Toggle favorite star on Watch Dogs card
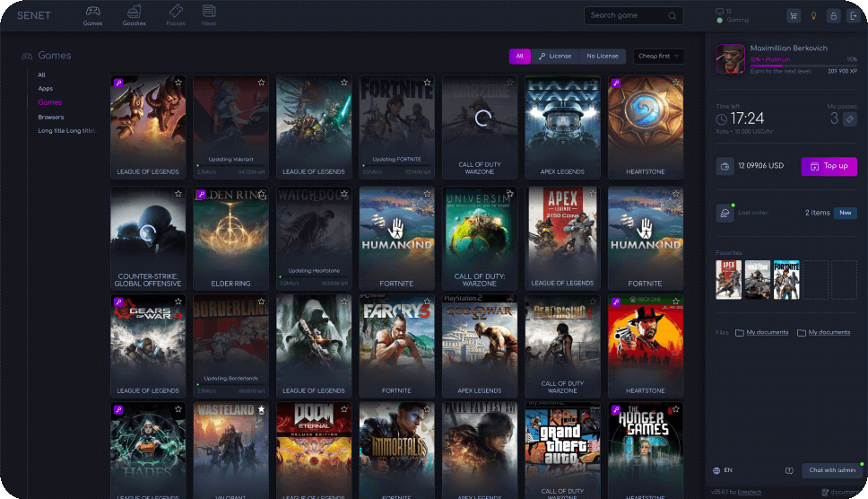 click(344, 194)
